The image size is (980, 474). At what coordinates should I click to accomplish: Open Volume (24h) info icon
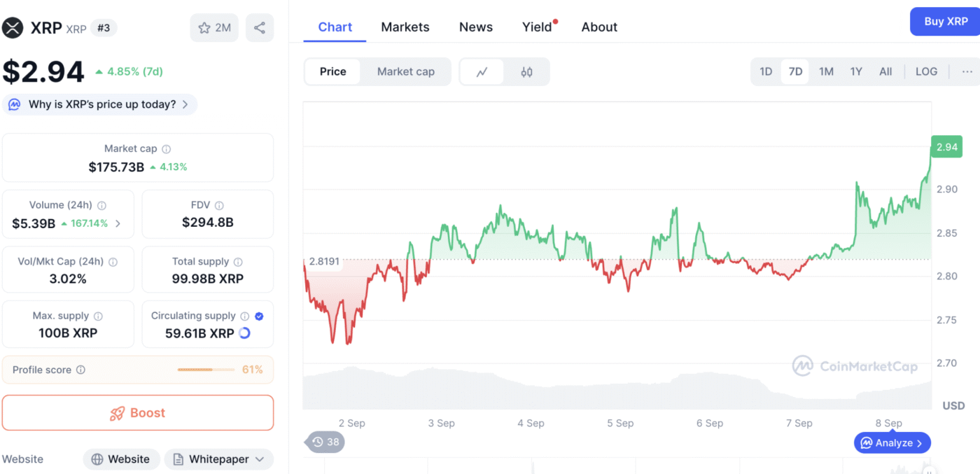[101, 206]
